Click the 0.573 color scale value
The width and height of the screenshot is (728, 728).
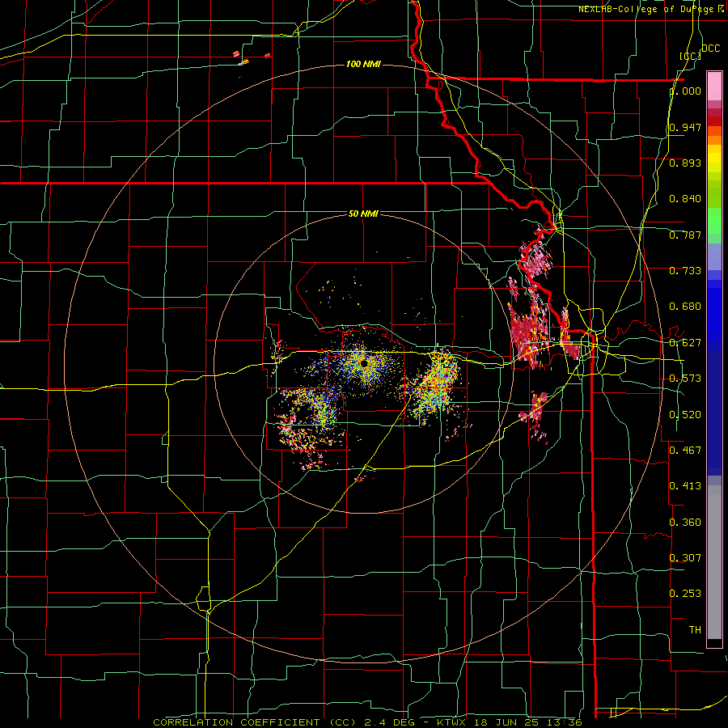685,379
